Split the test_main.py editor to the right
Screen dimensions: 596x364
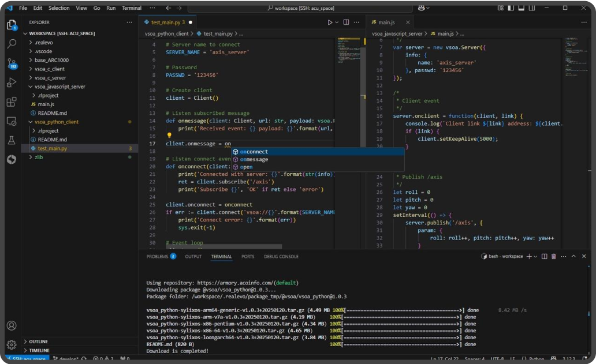click(346, 22)
